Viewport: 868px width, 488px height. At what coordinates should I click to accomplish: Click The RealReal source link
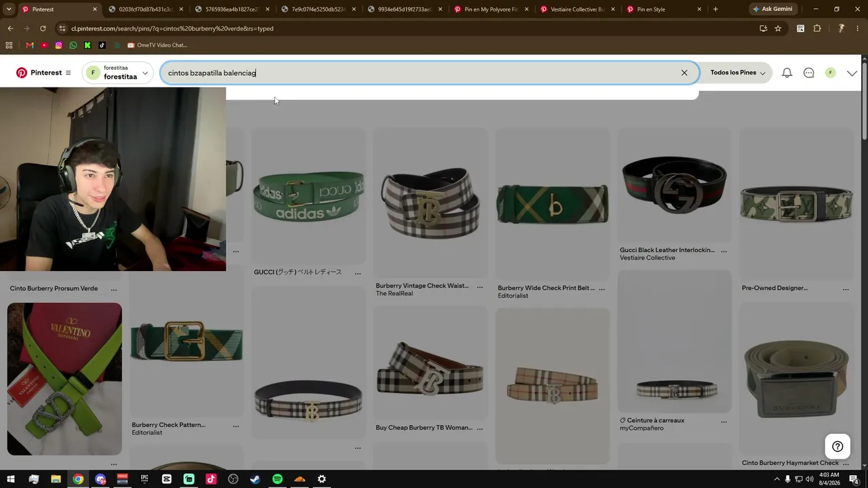394,293
